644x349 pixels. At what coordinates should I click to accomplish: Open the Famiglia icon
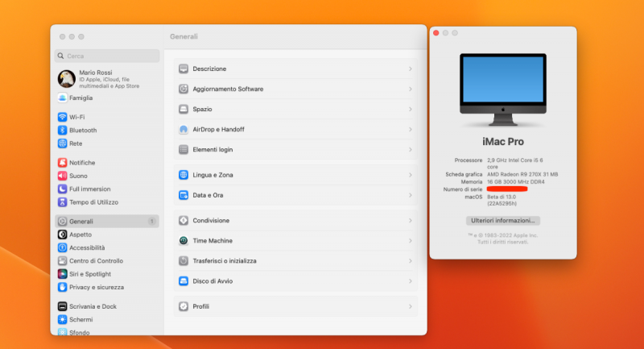click(x=62, y=98)
